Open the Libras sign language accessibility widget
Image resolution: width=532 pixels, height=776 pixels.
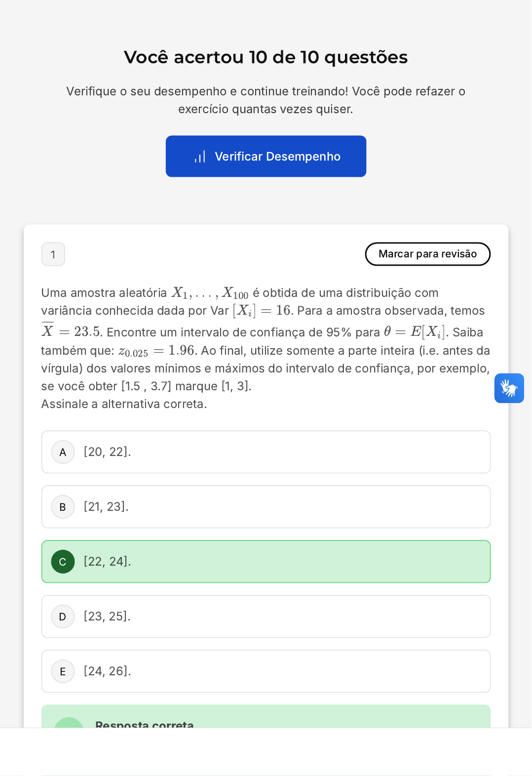[509, 388]
